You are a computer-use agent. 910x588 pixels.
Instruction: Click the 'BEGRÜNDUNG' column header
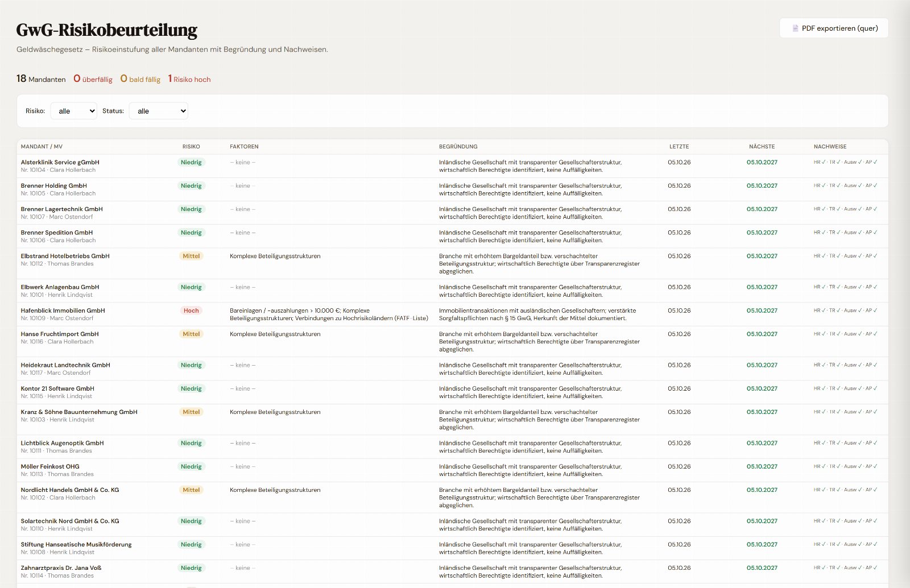pos(458,147)
